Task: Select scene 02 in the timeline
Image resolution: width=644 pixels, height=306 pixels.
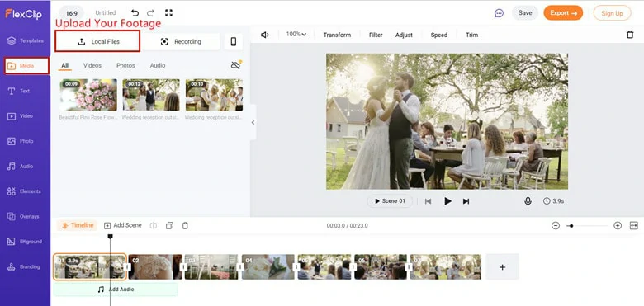Action: point(155,266)
